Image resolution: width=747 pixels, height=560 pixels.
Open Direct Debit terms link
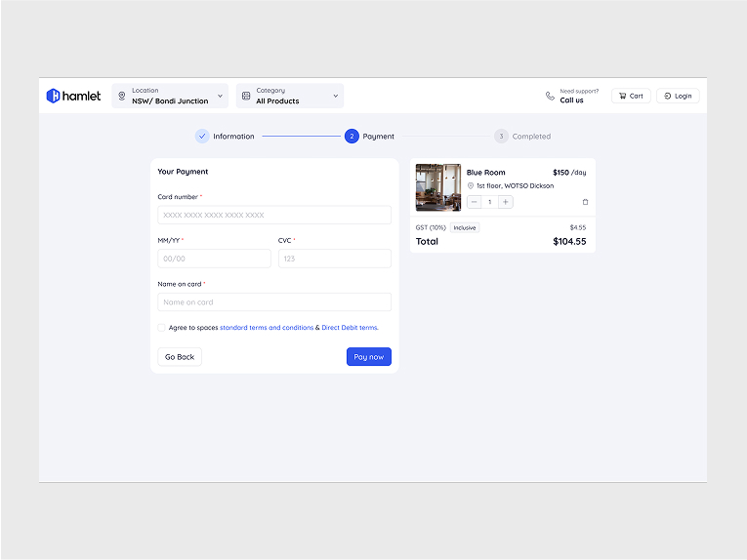pyautogui.click(x=351, y=328)
